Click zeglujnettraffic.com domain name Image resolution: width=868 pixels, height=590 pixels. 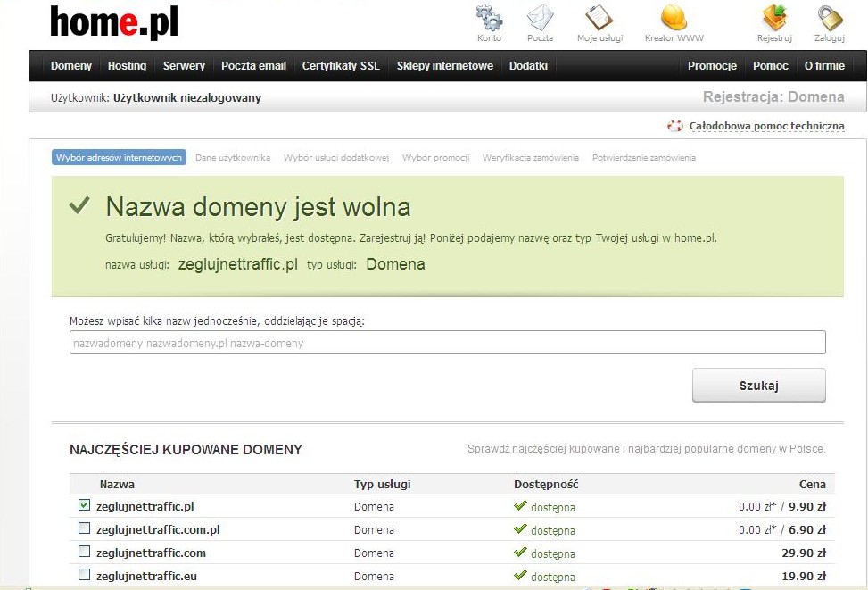point(151,553)
